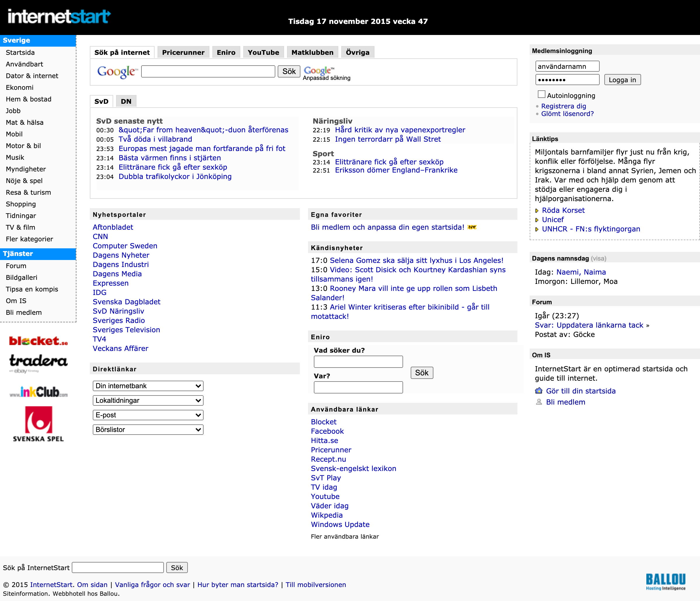Open the Aftonbladet news link

pos(113,227)
